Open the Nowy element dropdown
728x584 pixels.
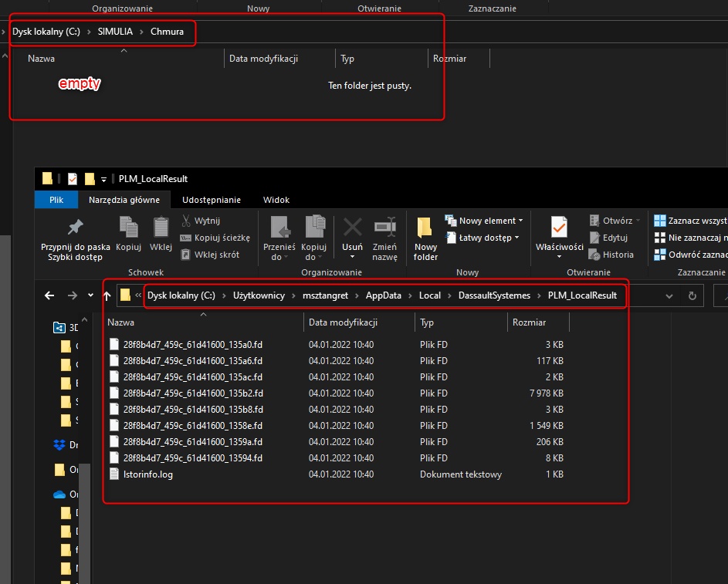tap(521, 221)
